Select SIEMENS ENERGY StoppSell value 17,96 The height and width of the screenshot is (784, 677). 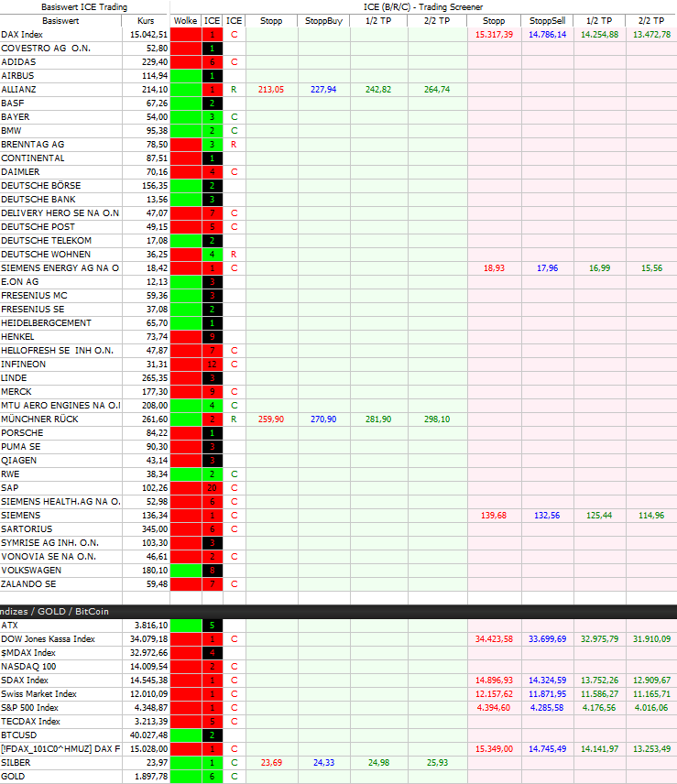click(x=548, y=268)
